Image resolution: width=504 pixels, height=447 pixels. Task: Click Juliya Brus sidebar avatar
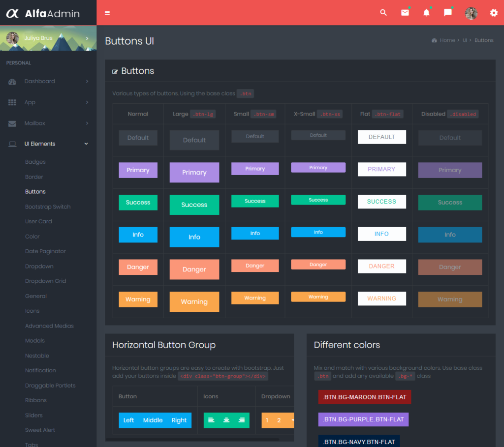(12, 38)
